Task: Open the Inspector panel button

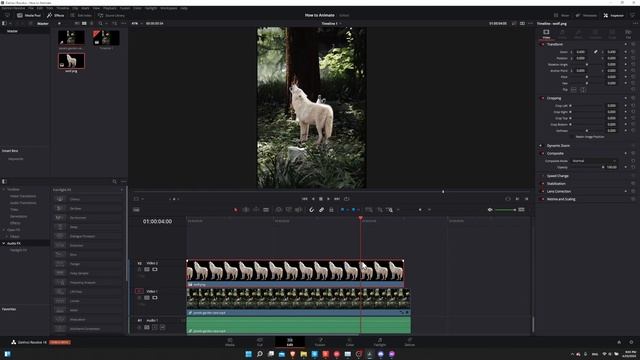Action: [x=613, y=15]
